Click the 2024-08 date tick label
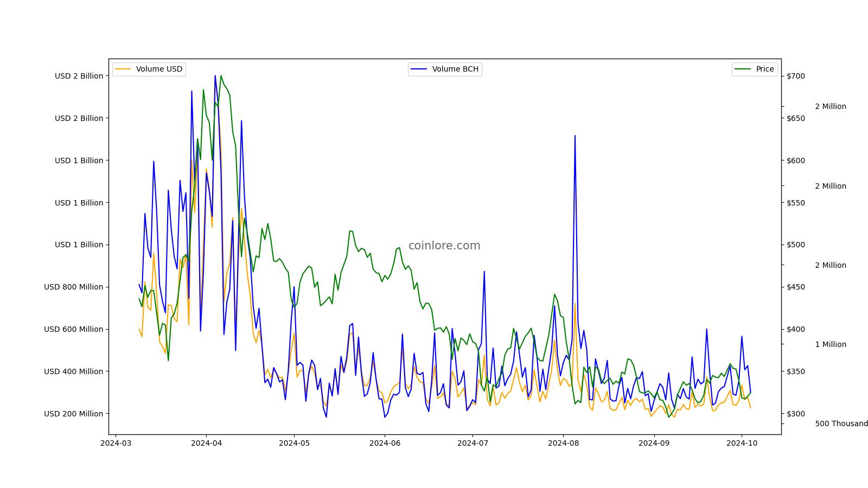Image resolution: width=868 pixels, height=488 pixels. click(563, 442)
